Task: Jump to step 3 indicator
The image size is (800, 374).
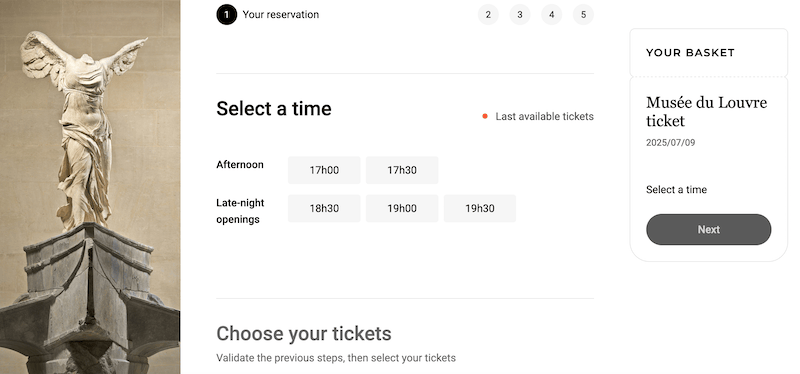Action: coord(520,15)
